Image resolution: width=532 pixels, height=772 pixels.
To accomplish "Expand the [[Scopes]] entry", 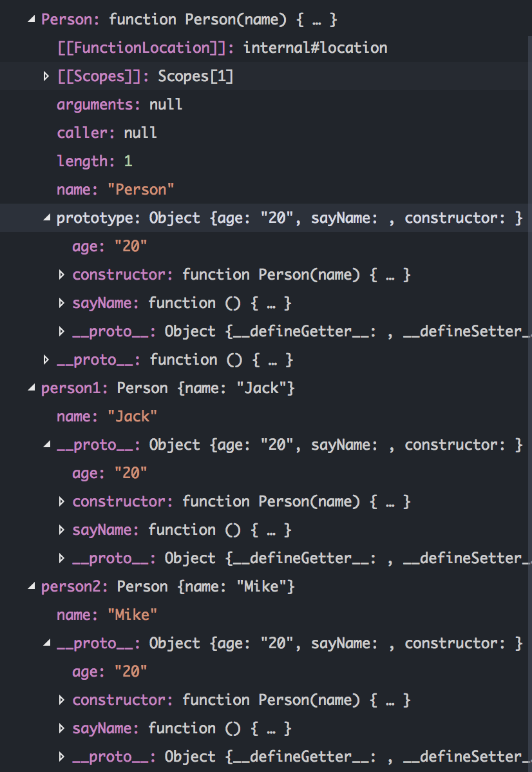I will click(46, 76).
